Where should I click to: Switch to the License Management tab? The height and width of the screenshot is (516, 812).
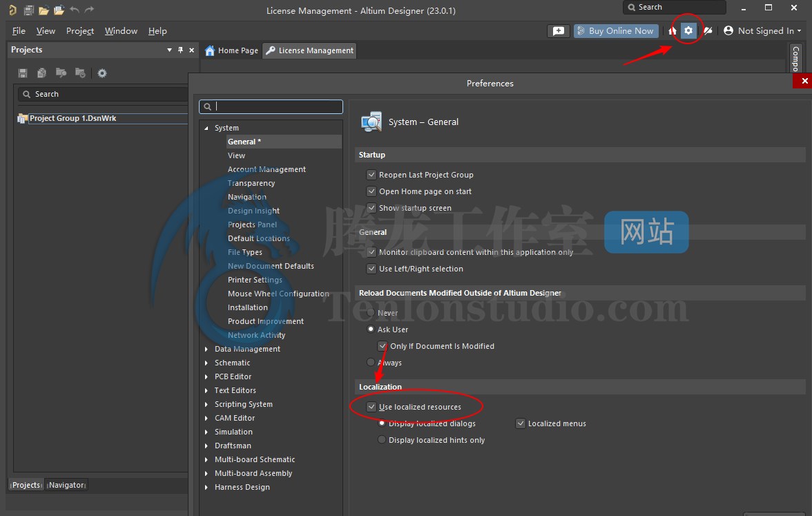pos(309,50)
